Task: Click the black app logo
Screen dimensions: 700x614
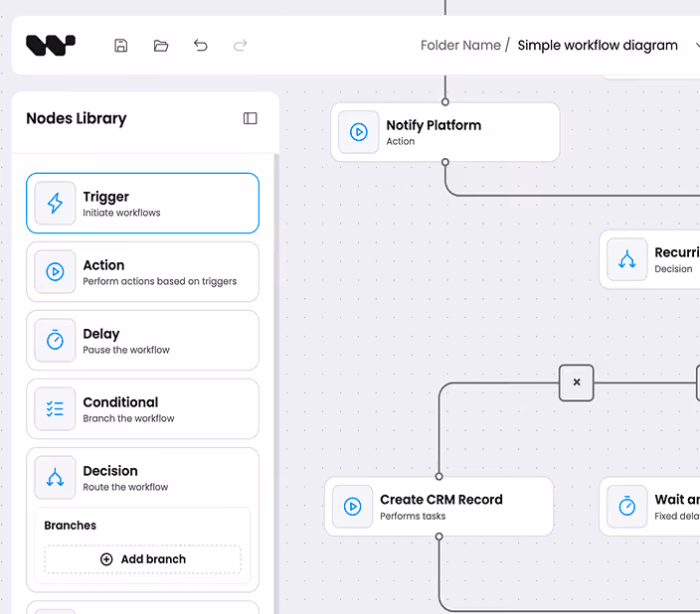Action: pyautogui.click(x=51, y=45)
